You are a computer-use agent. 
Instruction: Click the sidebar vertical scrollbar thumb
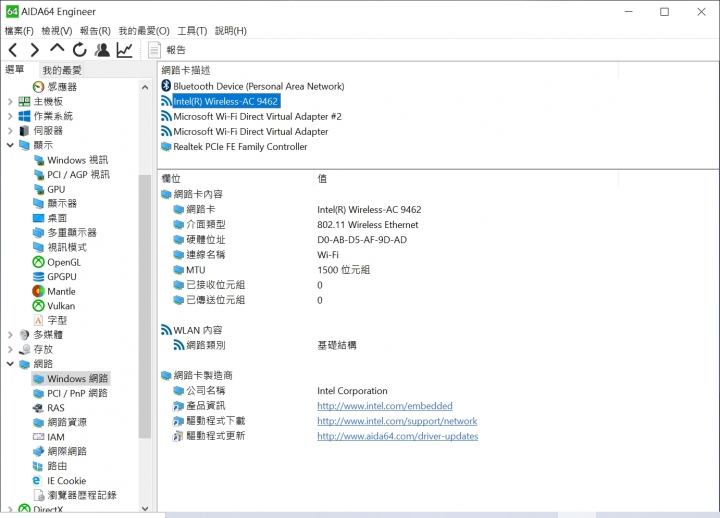pos(145,306)
